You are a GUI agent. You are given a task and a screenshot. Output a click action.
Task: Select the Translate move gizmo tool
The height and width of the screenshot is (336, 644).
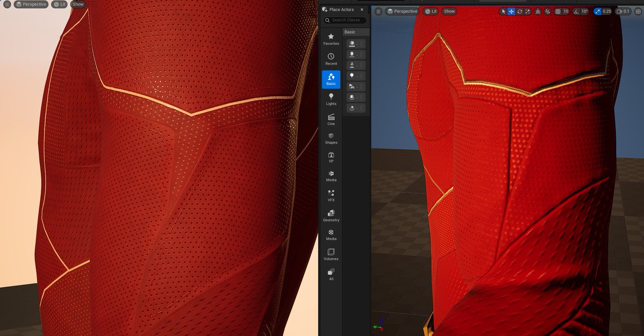pyautogui.click(x=511, y=11)
